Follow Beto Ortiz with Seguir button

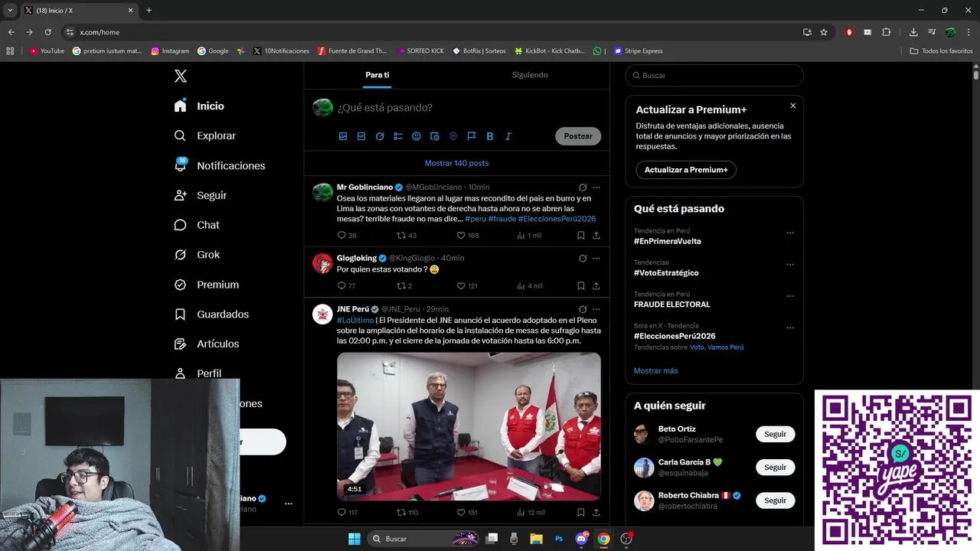(776, 434)
